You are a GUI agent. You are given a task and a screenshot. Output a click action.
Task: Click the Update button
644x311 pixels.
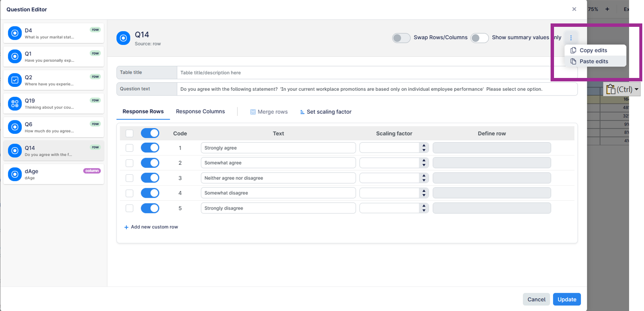566,299
